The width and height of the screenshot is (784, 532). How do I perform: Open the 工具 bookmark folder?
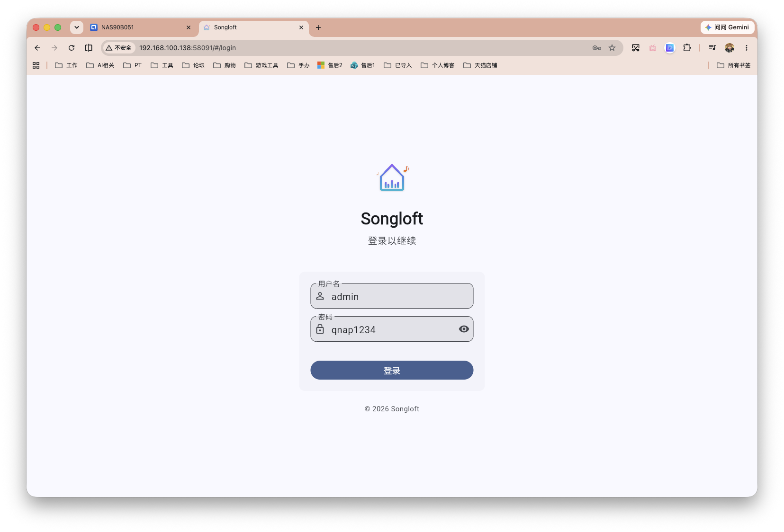[162, 65]
